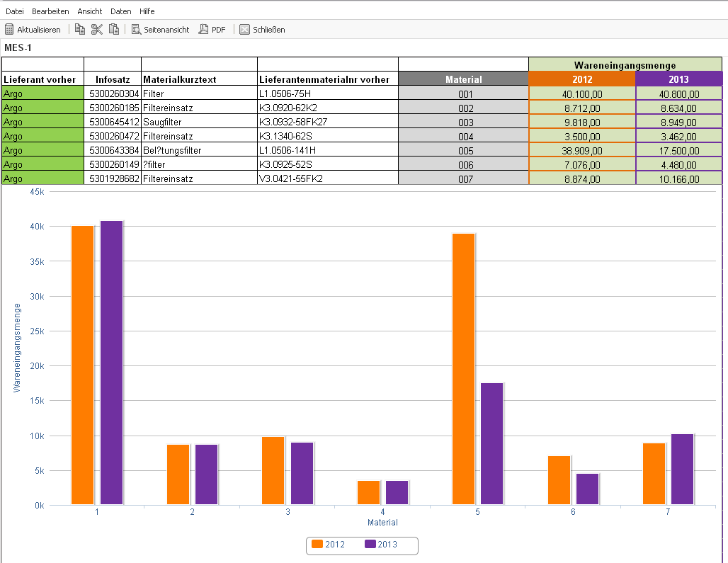Click the PDF export icon
This screenshot has width=728, height=563.
(x=203, y=29)
